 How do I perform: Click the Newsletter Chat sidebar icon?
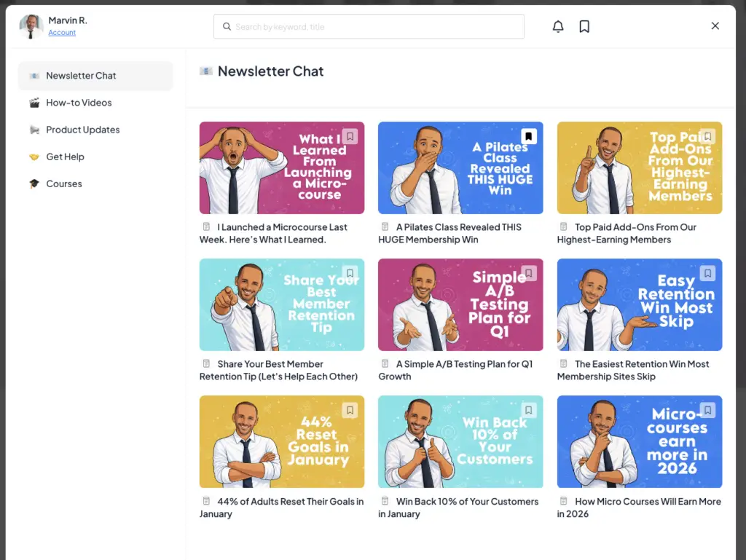point(34,76)
